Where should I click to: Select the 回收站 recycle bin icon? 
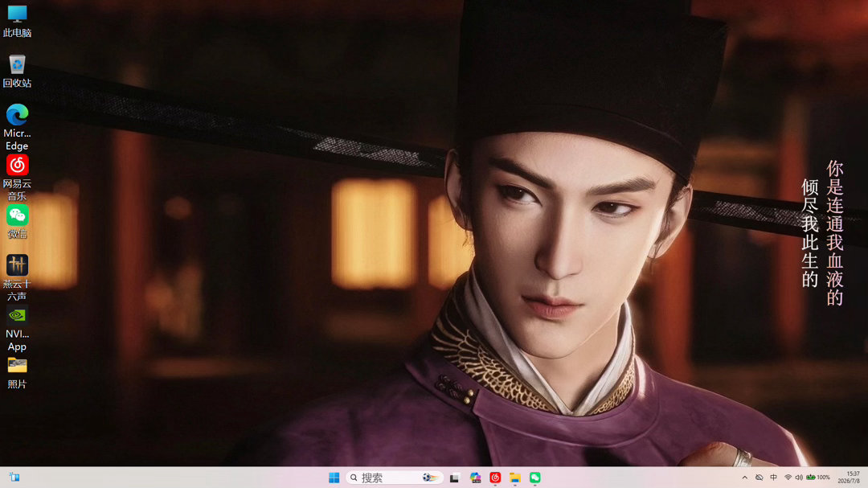pos(17,72)
